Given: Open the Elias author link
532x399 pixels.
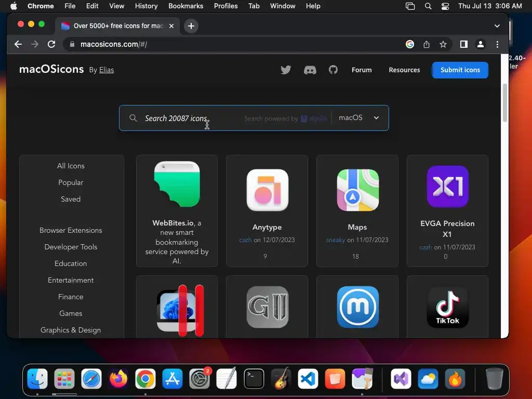Looking at the screenshot, I should point(106,70).
